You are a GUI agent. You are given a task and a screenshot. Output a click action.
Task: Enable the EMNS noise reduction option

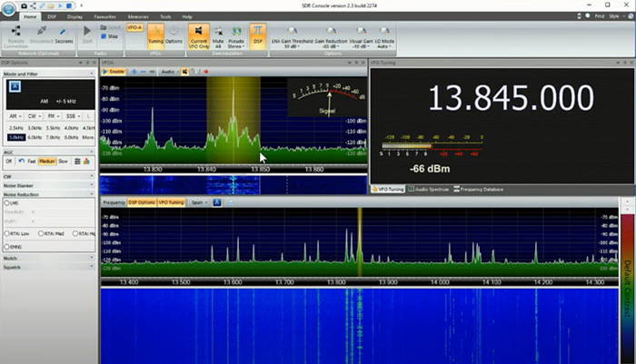tap(8, 246)
